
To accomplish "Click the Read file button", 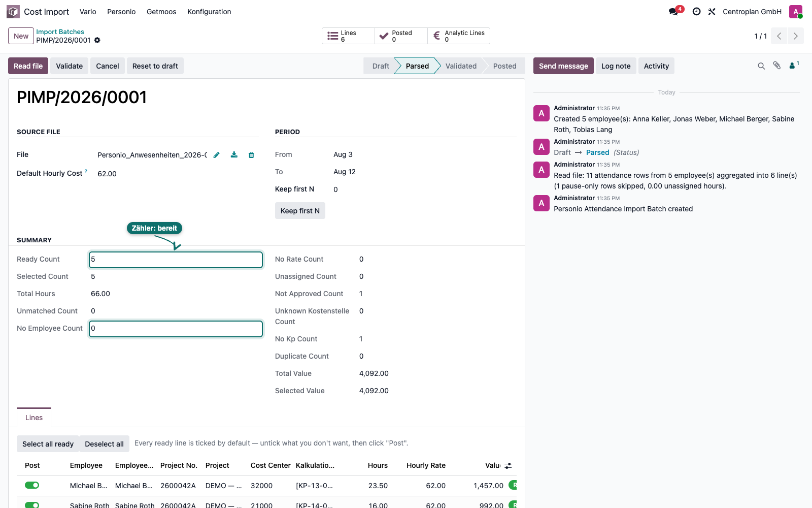I will [x=28, y=66].
